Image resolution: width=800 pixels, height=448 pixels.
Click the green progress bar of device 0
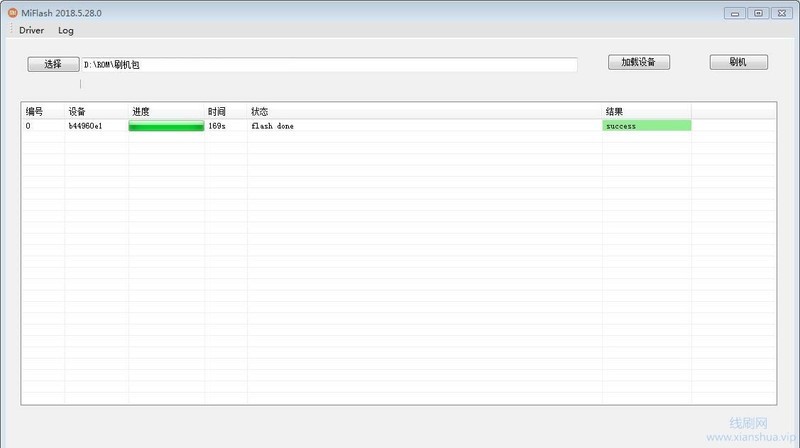tap(166, 126)
